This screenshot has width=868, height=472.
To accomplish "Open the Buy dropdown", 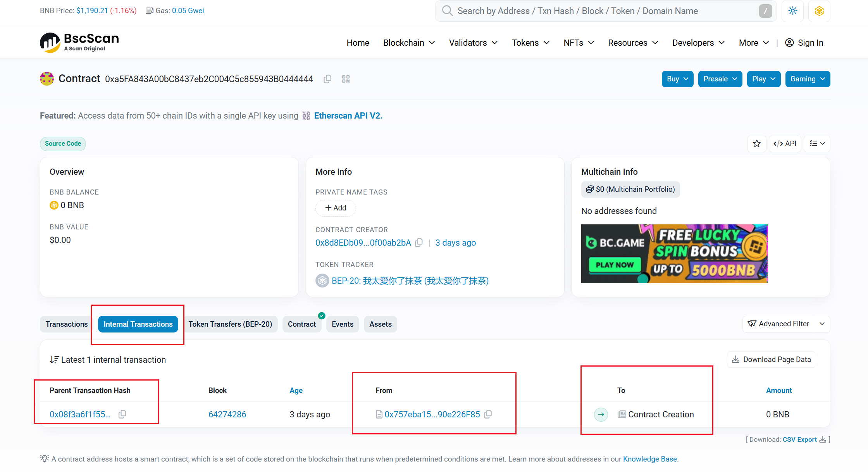I will (677, 79).
